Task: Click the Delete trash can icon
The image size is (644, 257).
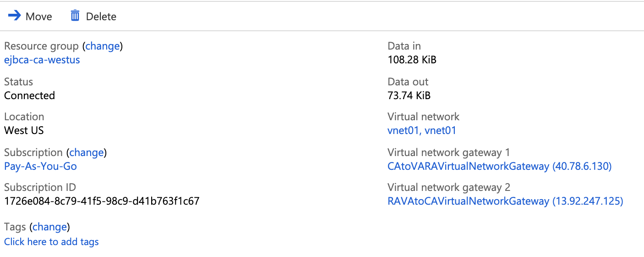Action: click(x=75, y=16)
